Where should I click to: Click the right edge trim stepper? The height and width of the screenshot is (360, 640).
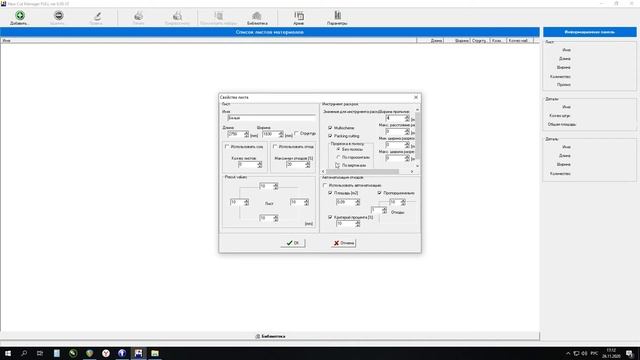click(306, 202)
